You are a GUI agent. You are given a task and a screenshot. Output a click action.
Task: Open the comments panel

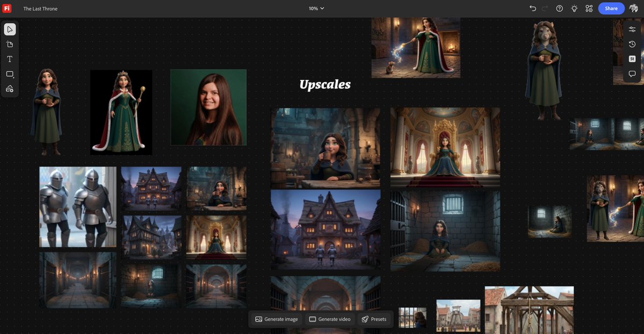click(x=632, y=73)
